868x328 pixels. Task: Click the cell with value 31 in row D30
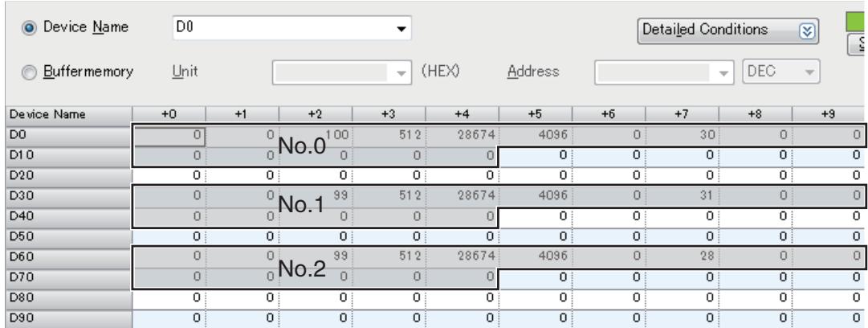(x=682, y=196)
